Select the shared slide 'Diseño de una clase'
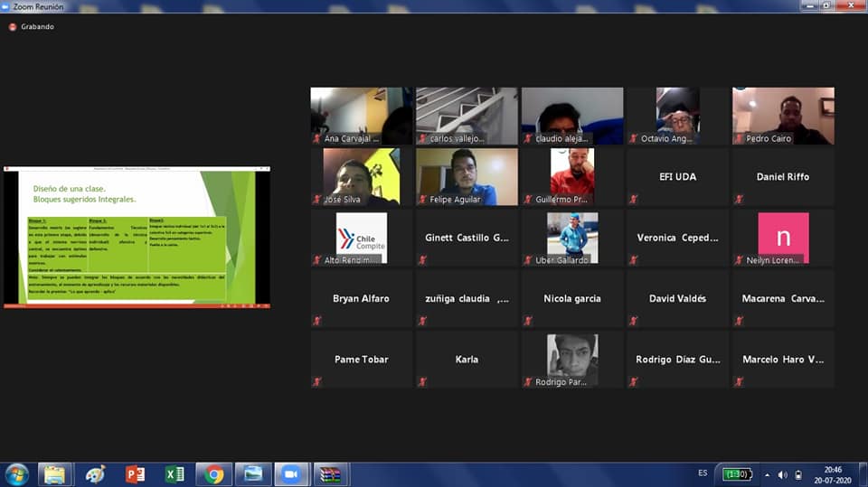This screenshot has height=487, width=868. coord(136,238)
